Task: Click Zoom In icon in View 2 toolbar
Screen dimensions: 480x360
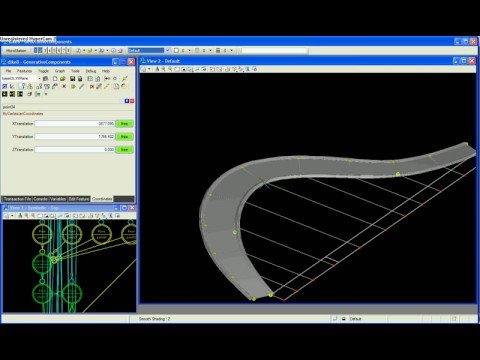Action: [163, 69]
